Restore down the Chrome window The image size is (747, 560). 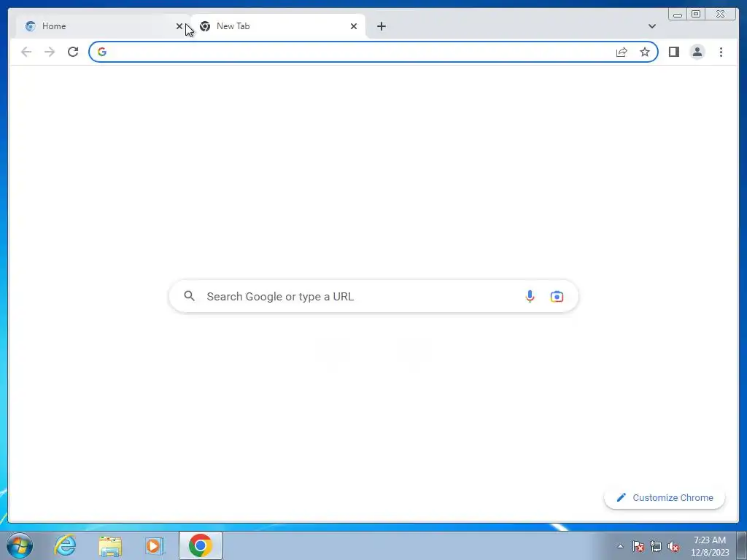(696, 15)
